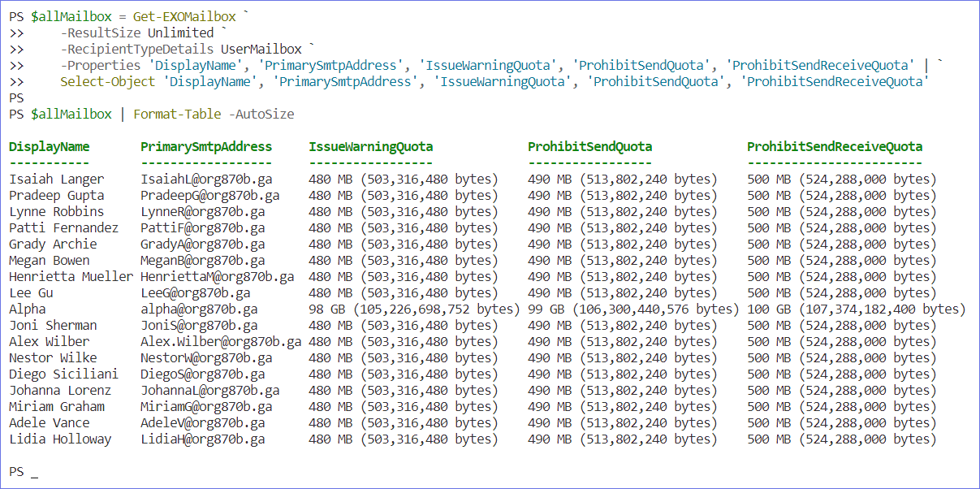Click the Select-Object cmdlet
The height and width of the screenshot is (489, 980).
(108, 82)
